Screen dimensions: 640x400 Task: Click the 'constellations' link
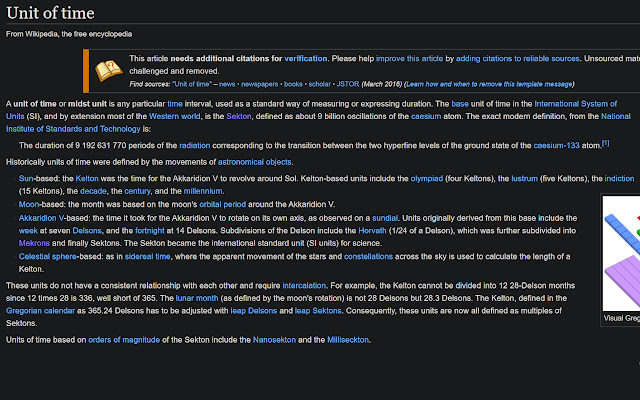[x=368, y=256]
